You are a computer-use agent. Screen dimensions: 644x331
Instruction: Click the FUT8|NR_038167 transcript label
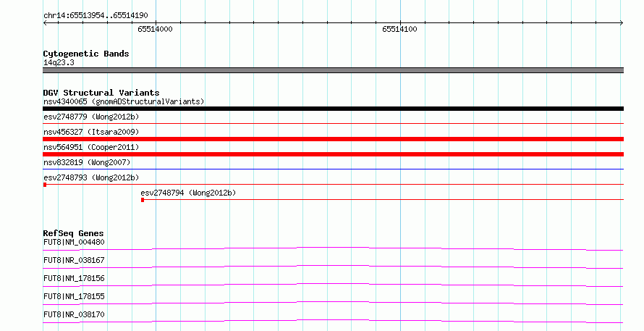click(74, 260)
